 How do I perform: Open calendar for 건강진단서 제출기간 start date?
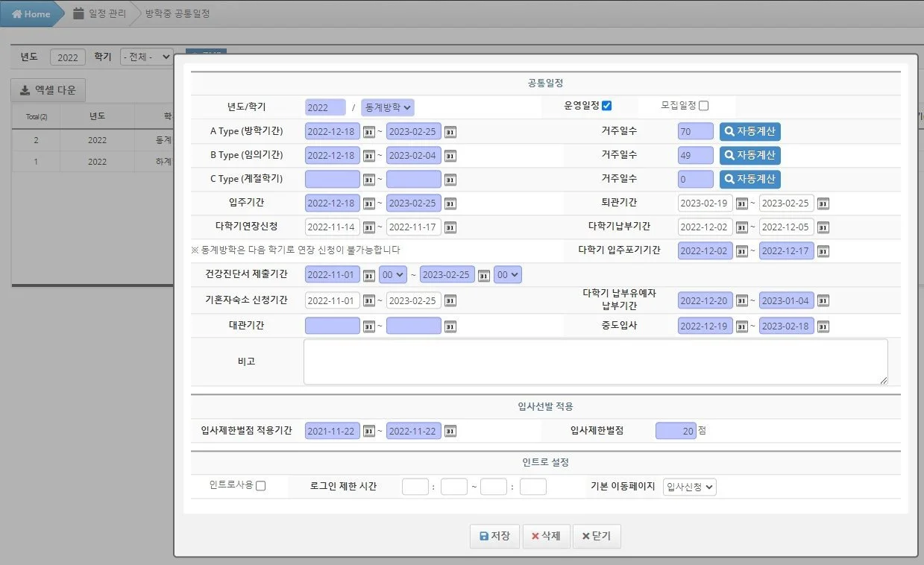(x=368, y=275)
